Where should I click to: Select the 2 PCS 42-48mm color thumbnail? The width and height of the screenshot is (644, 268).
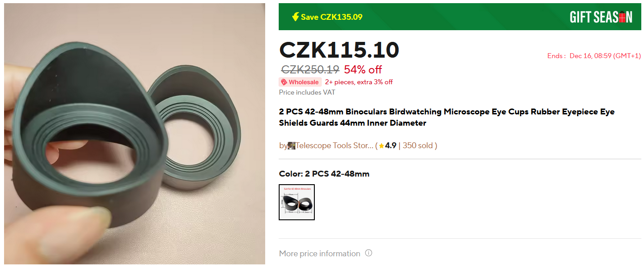point(297,202)
